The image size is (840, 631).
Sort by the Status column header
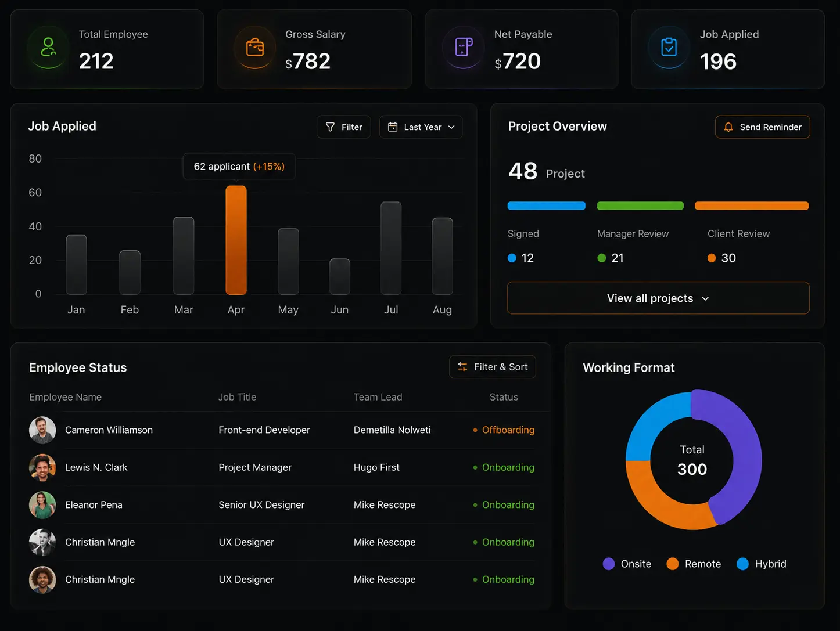tap(504, 397)
